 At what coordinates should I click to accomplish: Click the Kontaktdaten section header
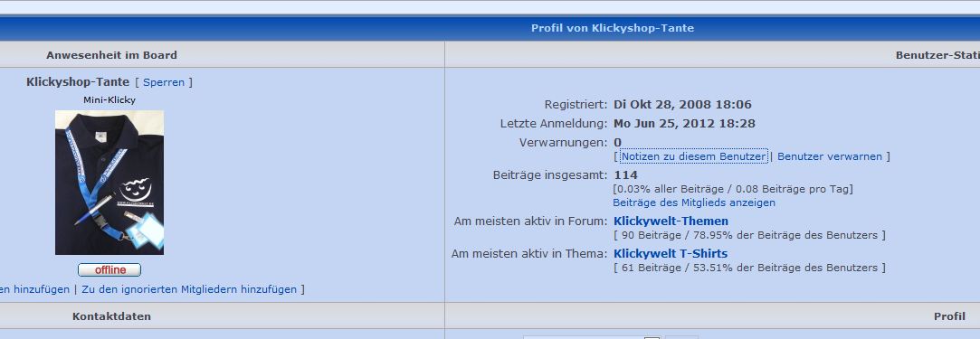pyautogui.click(x=111, y=316)
